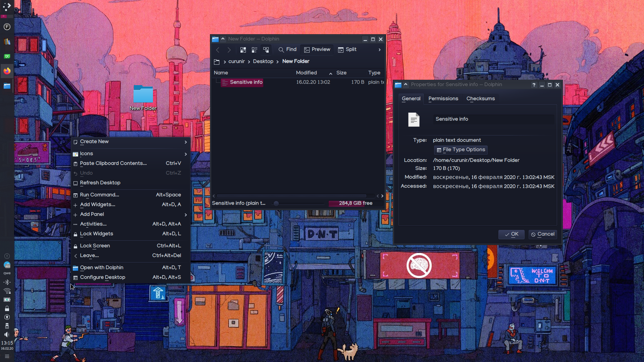Switch Dolphin to Compact view mode
The image size is (644, 362).
point(255,50)
